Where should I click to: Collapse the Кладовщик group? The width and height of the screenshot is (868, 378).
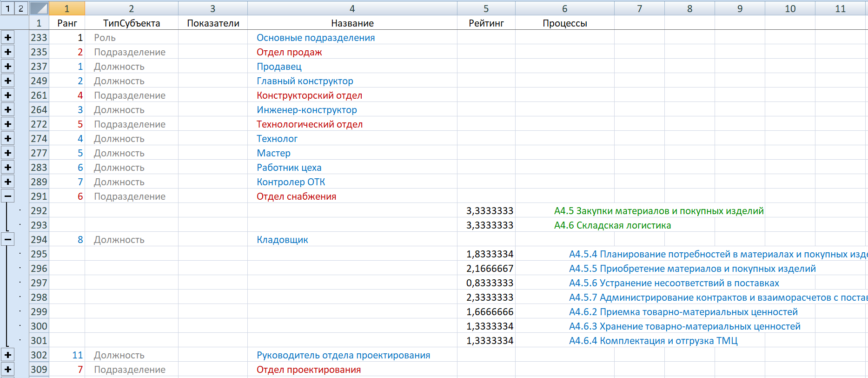[8, 240]
